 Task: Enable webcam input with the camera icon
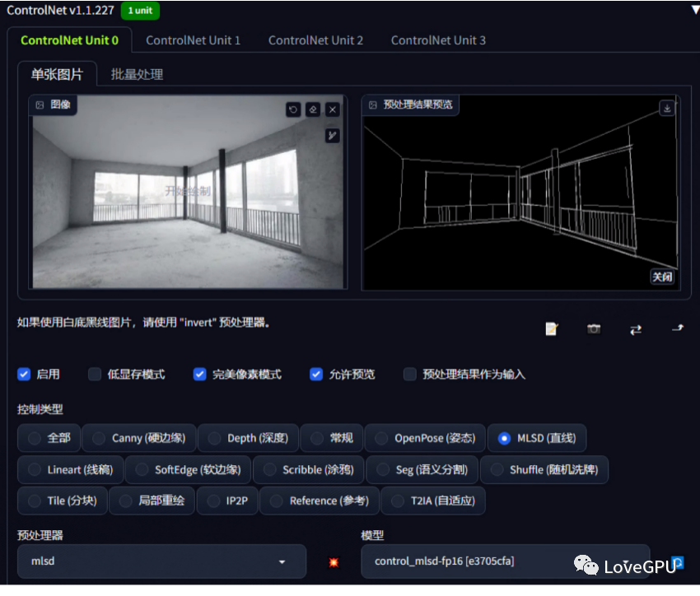[594, 328]
